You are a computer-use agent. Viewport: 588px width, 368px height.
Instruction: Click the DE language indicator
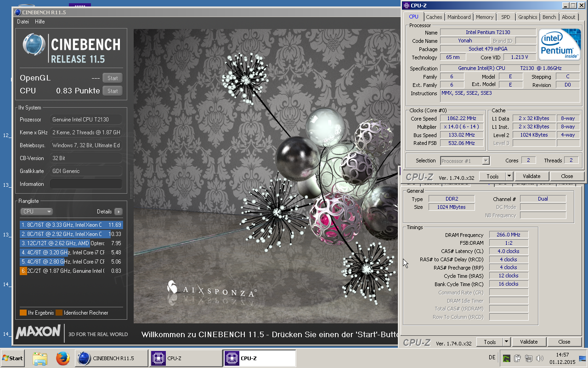pyautogui.click(x=492, y=357)
